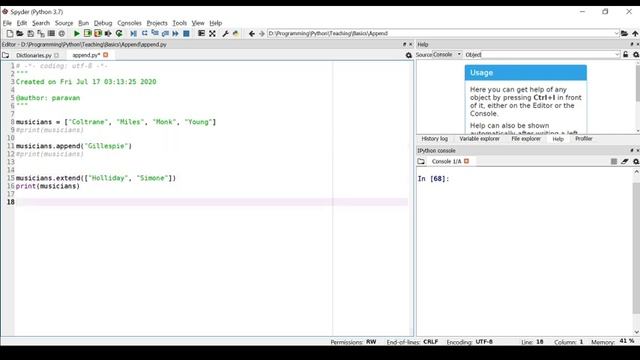Run the file with the green arrow
Screen dimensions: 640x360
76,33
